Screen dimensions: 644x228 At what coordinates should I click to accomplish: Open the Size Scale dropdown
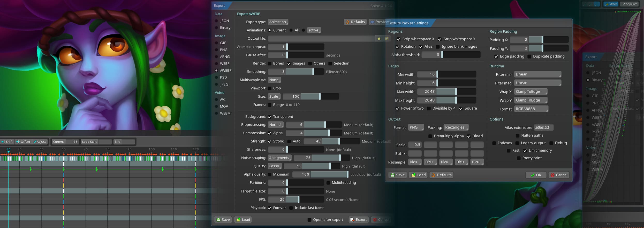274,97
